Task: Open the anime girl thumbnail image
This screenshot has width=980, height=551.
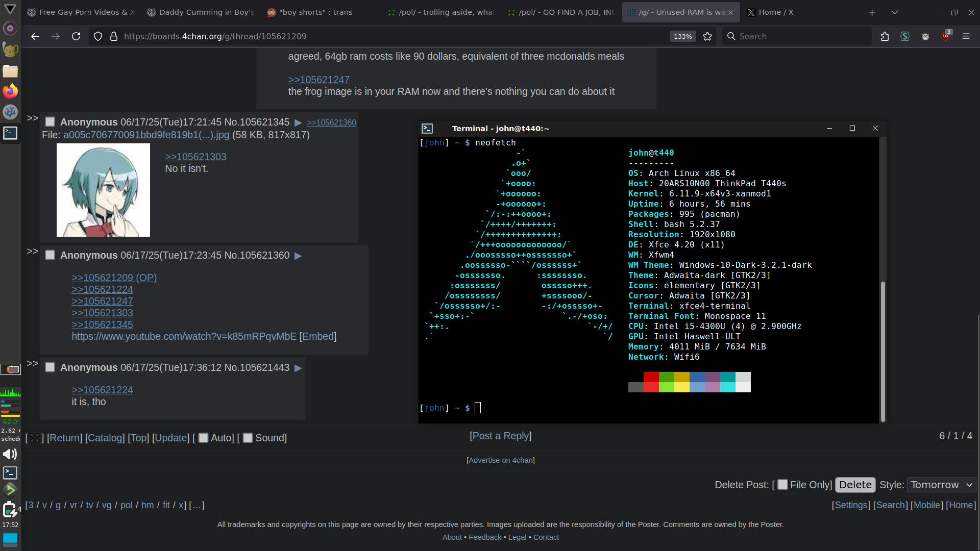Action: coord(103,190)
